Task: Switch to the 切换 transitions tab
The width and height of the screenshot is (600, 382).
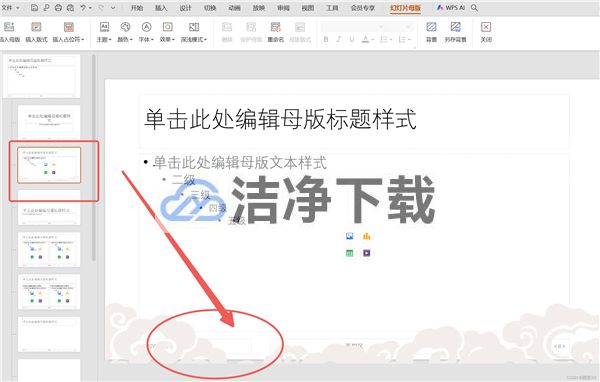Action: coord(210,8)
